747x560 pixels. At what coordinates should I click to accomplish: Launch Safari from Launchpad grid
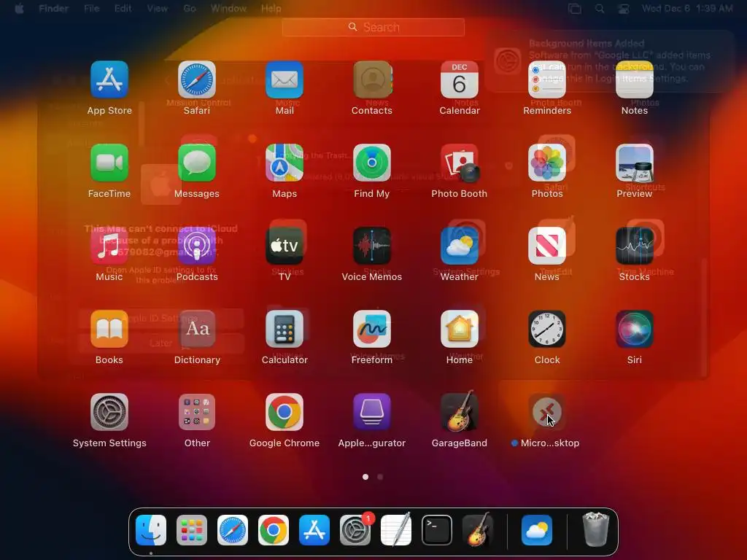point(197,79)
